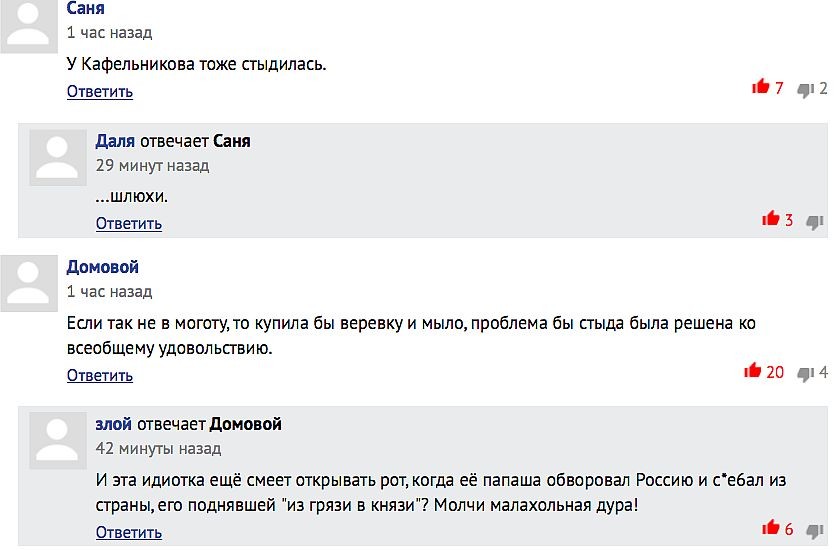Click Саня's avatar thumbnail
834x550 pixels.
pos(29,26)
